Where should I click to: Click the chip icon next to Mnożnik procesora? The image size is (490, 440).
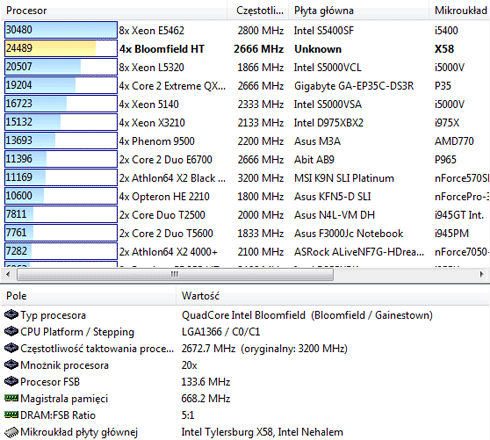11,364
